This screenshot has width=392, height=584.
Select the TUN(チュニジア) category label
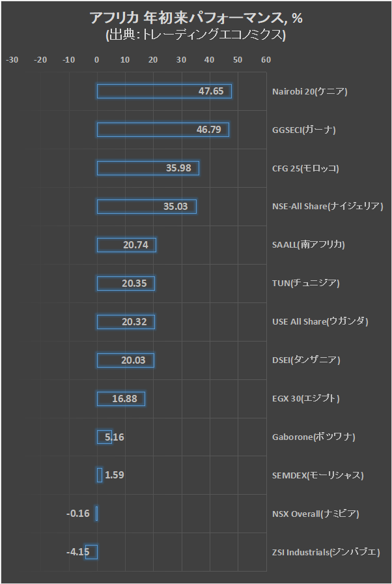[305, 283]
